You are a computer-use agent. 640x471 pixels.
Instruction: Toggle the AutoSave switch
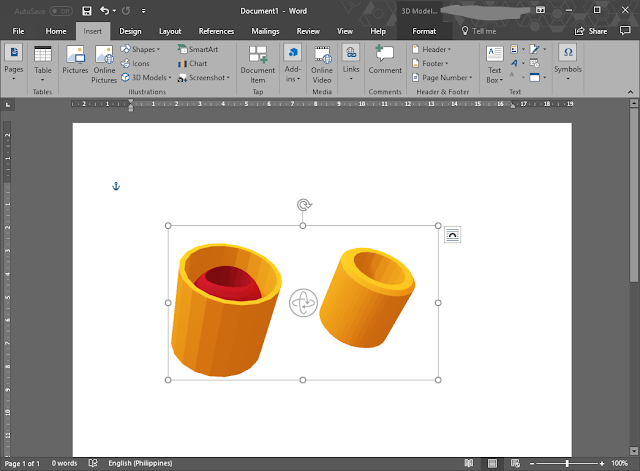60,11
